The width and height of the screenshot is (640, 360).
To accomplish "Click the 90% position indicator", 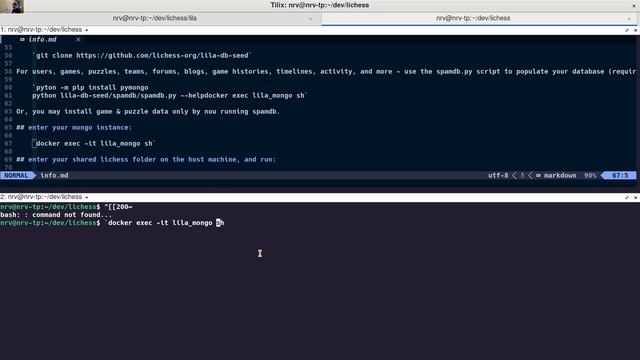I will 590,176.
